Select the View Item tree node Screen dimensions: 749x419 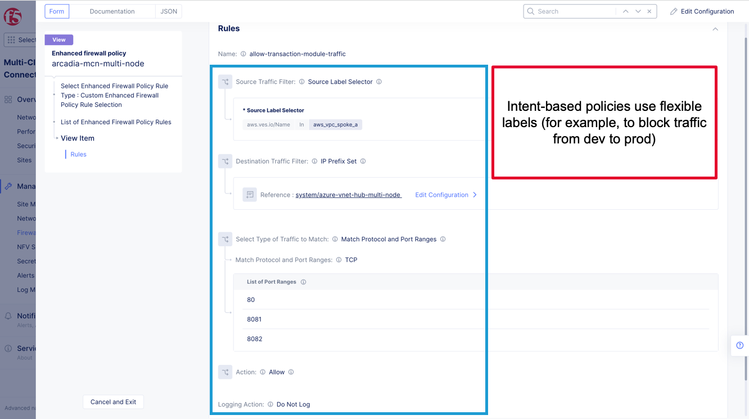pyautogui.click(x=77, y=139)
